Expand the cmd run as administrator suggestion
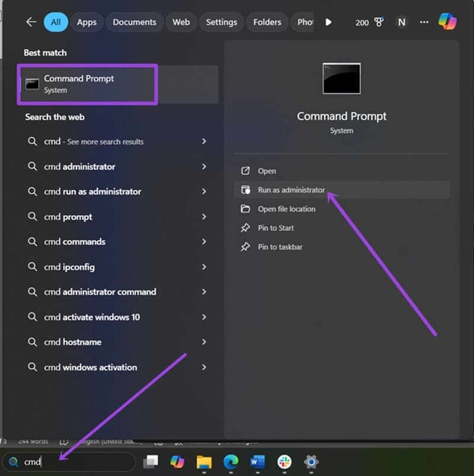 click(x=204, y=191)
